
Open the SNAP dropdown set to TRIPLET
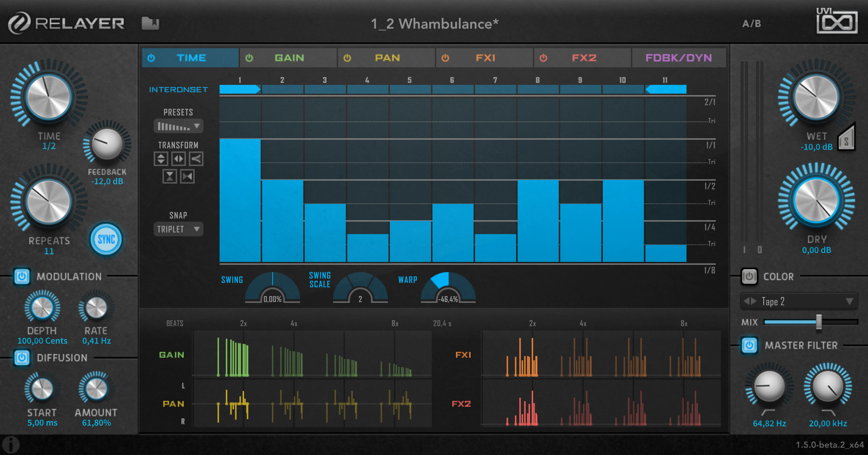[178, 229]
